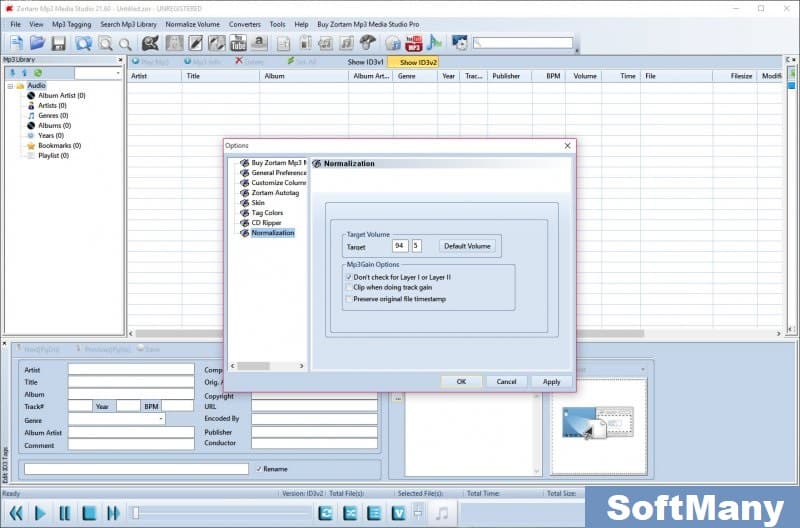Open the Mp3 Tagging menu
This screenshot has height=528, width=800.
tap(71, 24)
